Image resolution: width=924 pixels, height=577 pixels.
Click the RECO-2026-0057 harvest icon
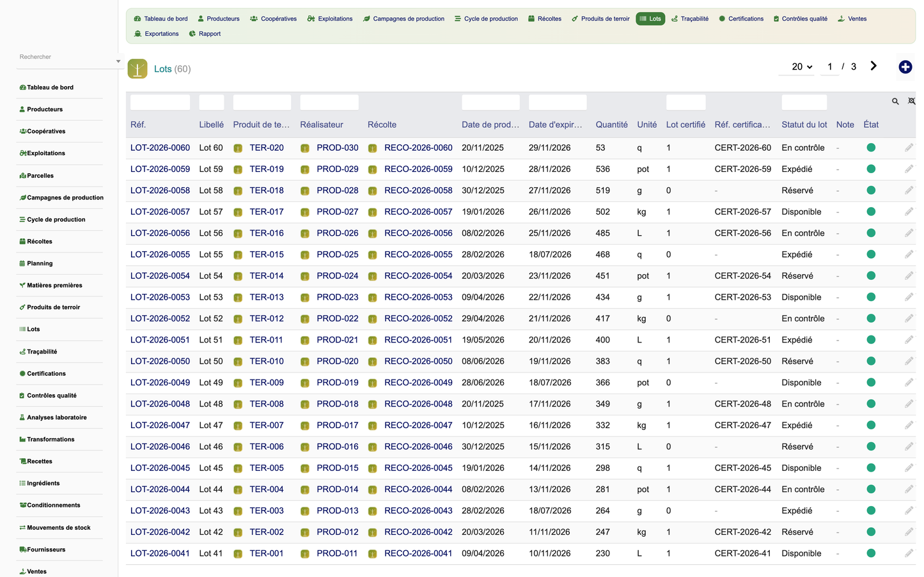point(372,212)
